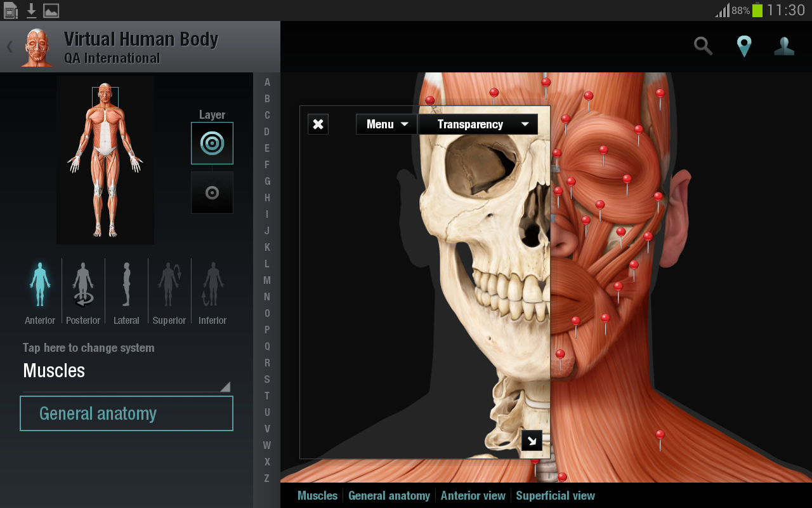Screen dimensions: 812x508
Task: Close the skeleton overlay window
Action: point(318,124)
